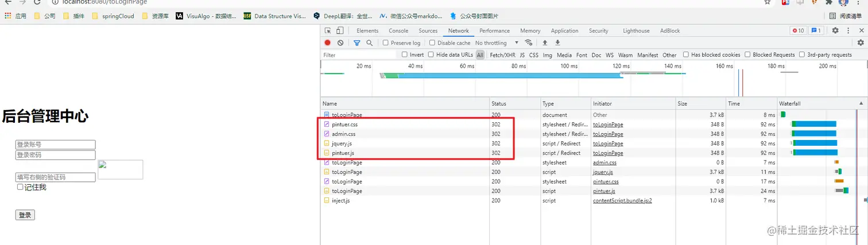
Task: Toggle the device toolbar icon
Action: coord(340,31)
